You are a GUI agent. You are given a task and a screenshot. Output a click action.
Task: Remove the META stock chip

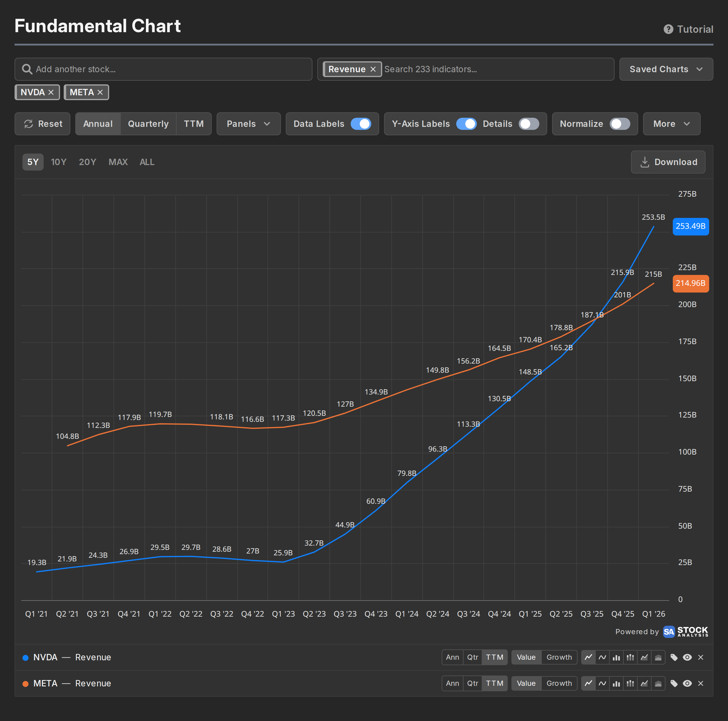pos(100,92)
